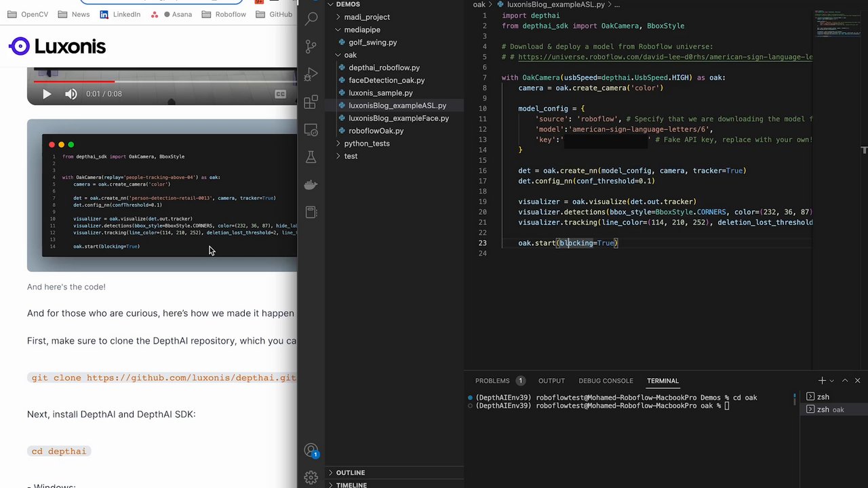
Task: Click the new terminal plus icon
Action: click(822, 381)
